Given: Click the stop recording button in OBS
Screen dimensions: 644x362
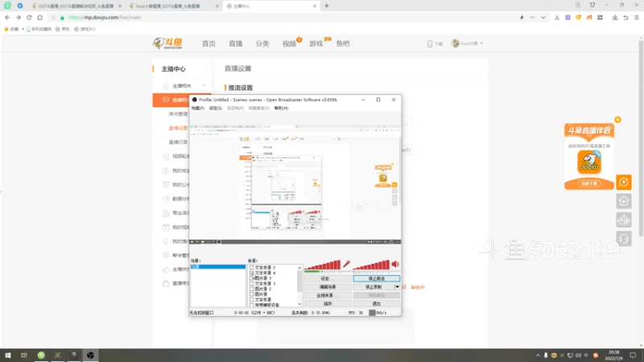Looking at the screenshot, I should (374, 287).
